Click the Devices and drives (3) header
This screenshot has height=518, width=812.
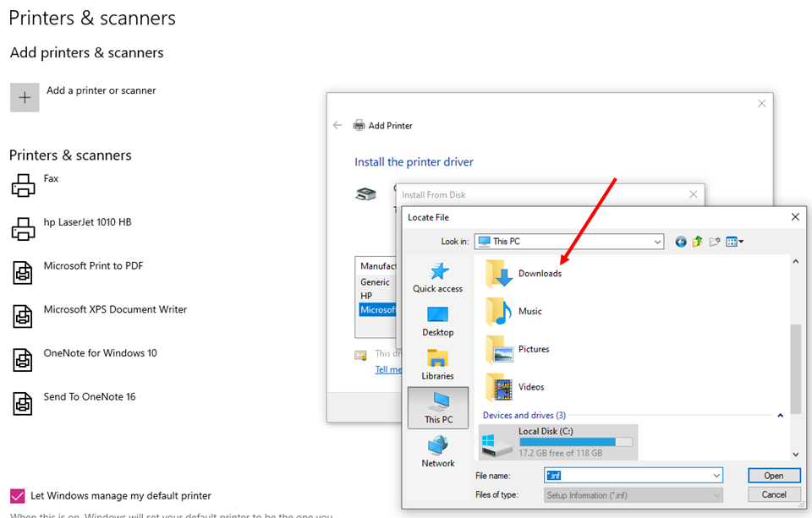(x=524, y=415)
